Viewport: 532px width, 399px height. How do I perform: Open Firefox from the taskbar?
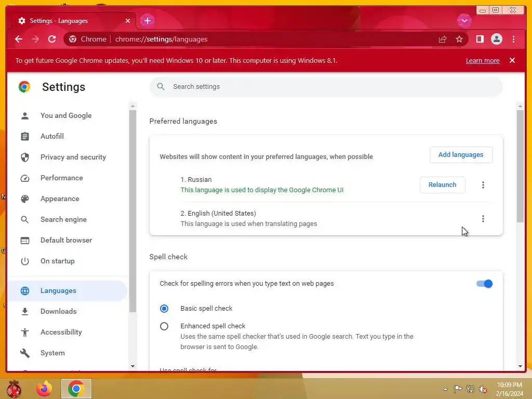pos(44,389)
